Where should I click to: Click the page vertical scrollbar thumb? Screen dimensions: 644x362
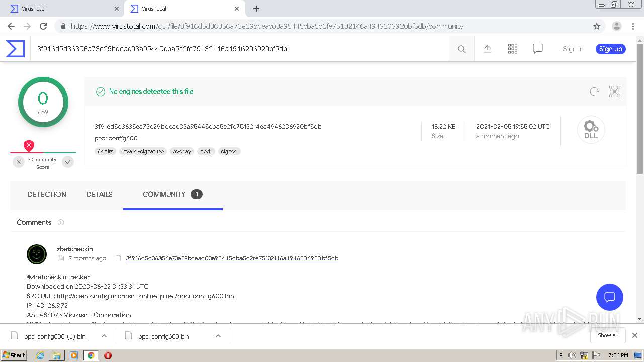pyautogui.click(x=640, y=109)
